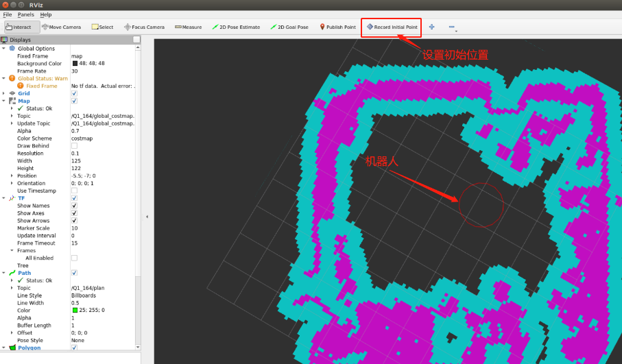Image resolution: width=622 pixels, height=364 pixels.
Task: Uncheck Show Names under TF
Action: [x=74, y=206]
